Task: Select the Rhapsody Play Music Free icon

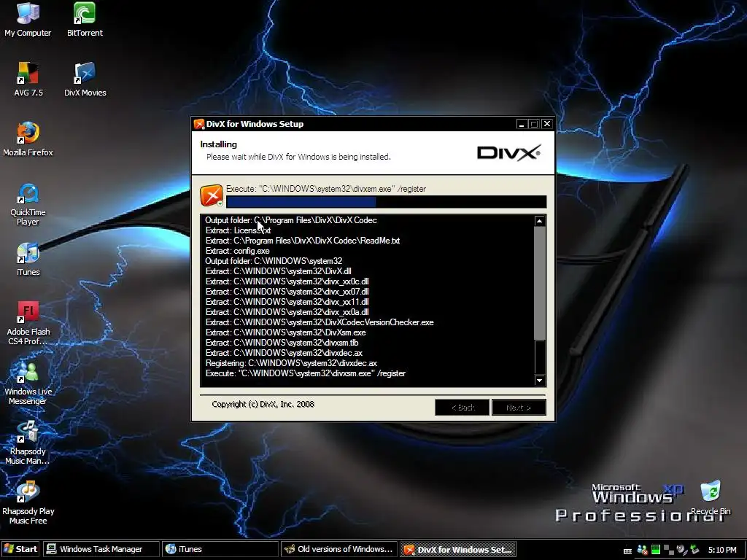Action: 28,503
